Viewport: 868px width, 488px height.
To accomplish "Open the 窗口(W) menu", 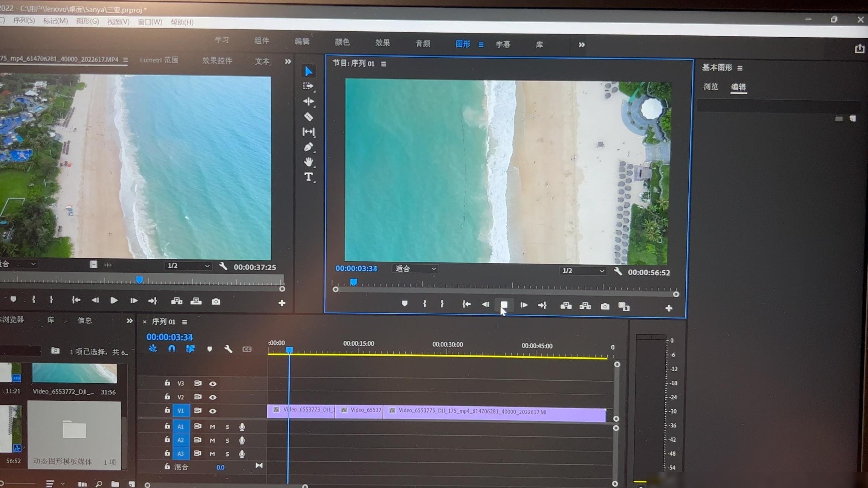I will point(150,22).
